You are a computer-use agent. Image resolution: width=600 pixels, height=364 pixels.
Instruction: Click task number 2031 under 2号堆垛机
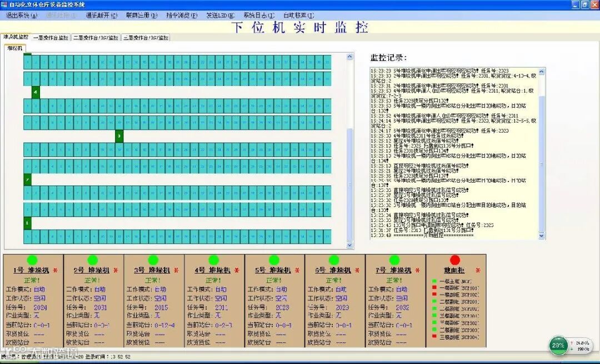[x=101, y=307]
